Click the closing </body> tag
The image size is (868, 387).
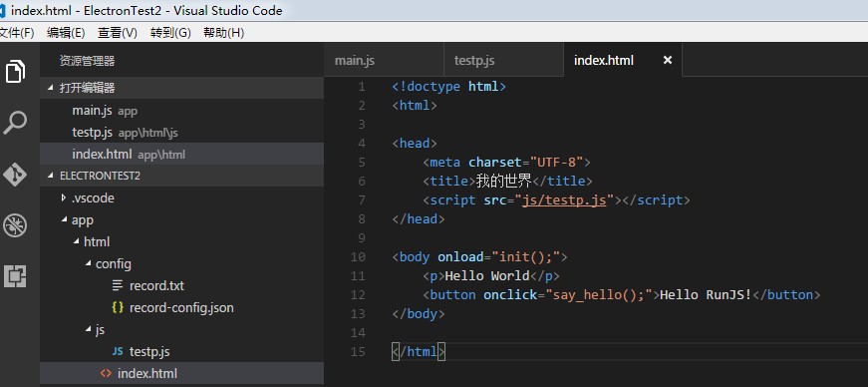click(418, 314)
